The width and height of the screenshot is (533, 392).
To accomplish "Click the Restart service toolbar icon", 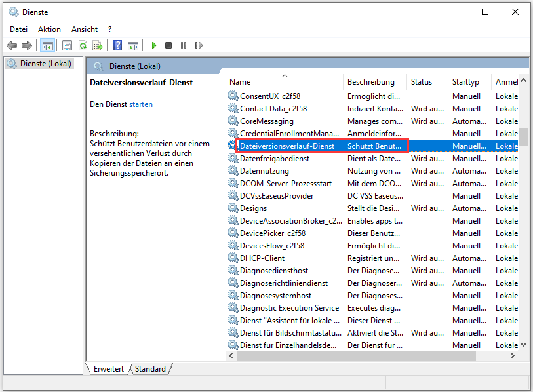I will click(x=198, y=45).
